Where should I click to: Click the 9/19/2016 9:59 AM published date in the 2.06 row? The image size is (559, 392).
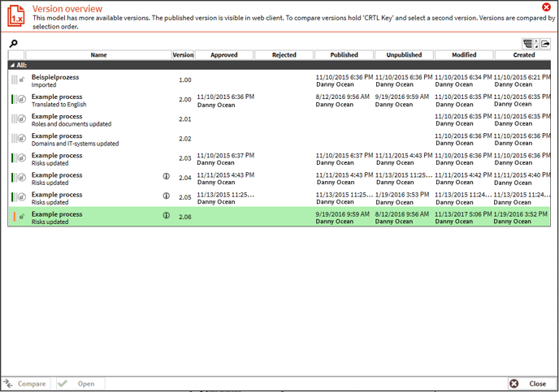click(x=343, y=214)
